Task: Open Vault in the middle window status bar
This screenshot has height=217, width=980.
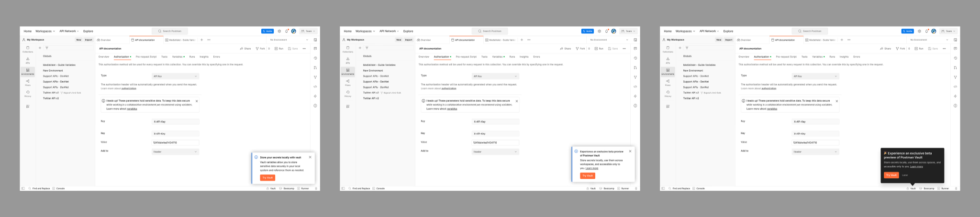Action: [x=591, y=188]
